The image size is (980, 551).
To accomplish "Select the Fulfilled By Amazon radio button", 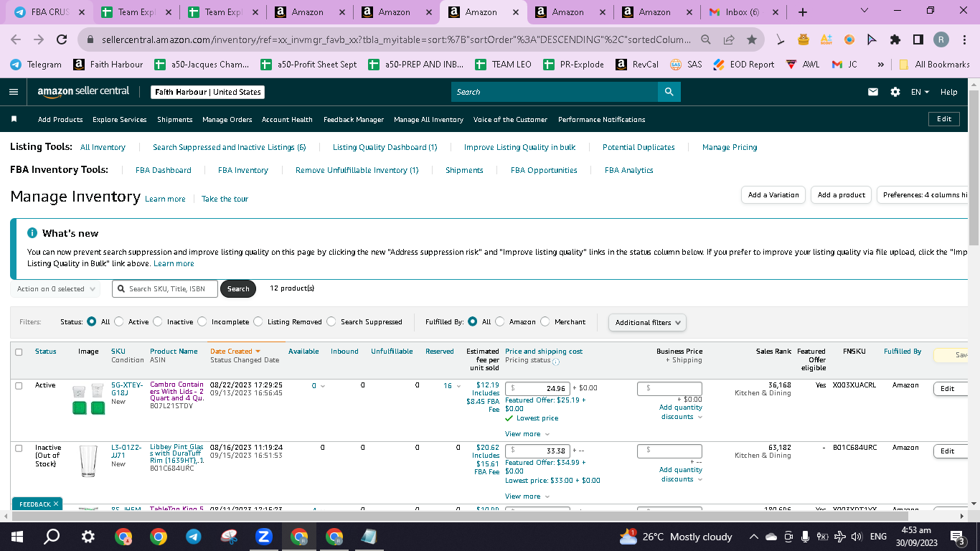I will [x=500, y=321].
